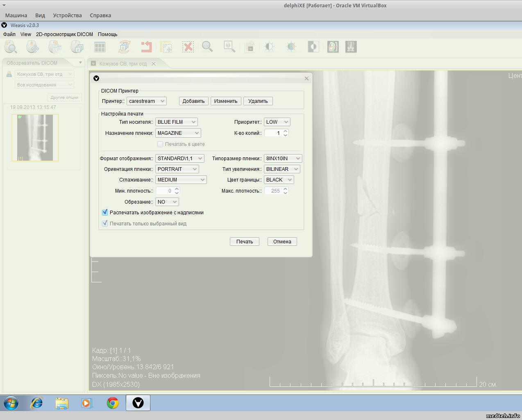Click the Добавить printer button
The width and height of the screenshot is (522, 420).
coord(193,101)
